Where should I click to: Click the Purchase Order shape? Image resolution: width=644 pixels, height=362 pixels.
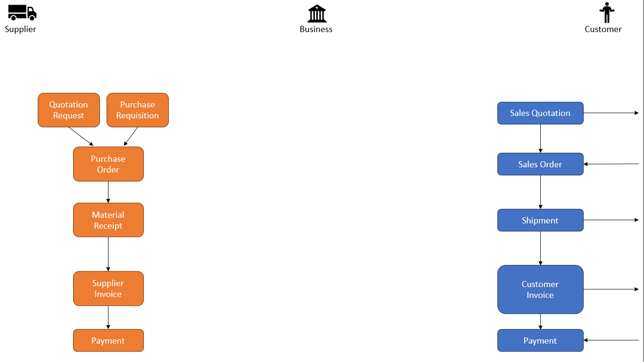[x=108, y=164]
